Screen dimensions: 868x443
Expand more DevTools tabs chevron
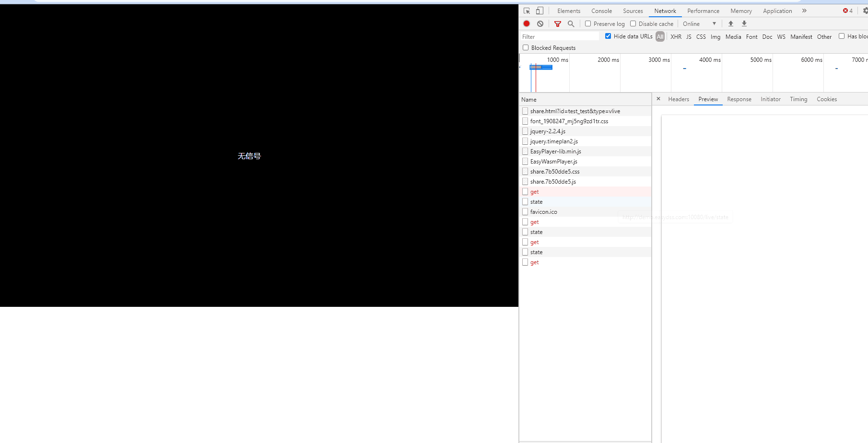tap(804, 11)
